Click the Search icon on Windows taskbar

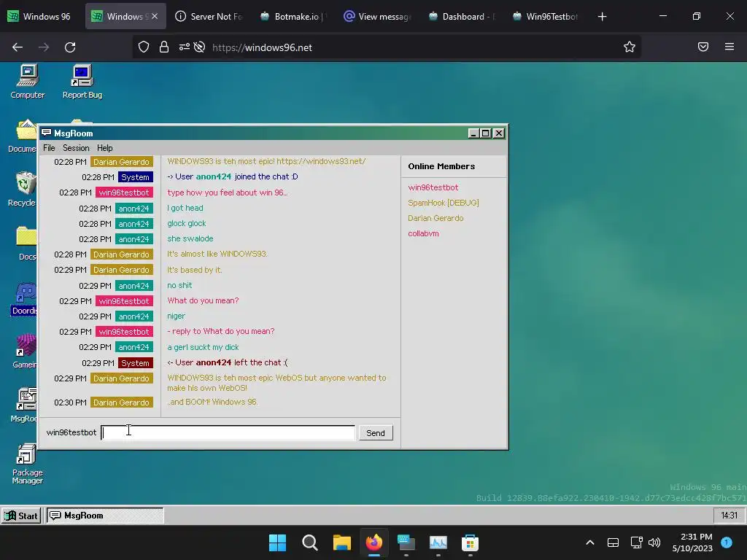[x=309, y=542]
